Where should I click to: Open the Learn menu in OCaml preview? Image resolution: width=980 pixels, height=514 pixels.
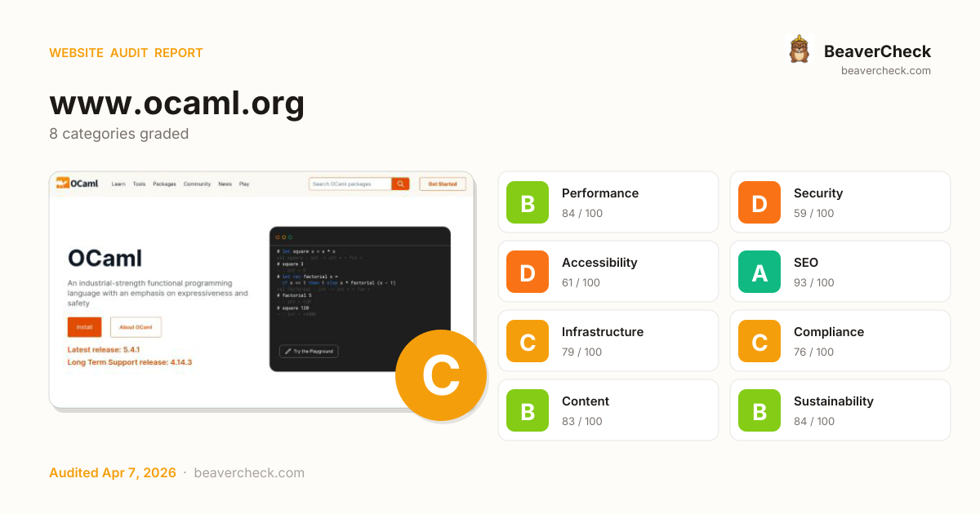[118, 184]
